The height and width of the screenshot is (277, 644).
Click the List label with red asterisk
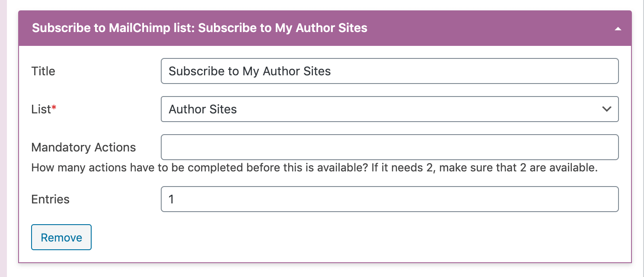(42, 109)
